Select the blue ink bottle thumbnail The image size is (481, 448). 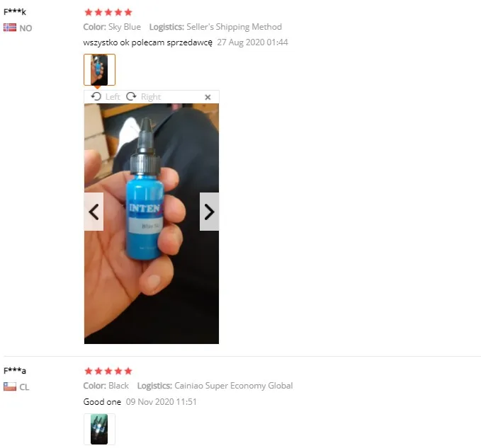[99, 70]
